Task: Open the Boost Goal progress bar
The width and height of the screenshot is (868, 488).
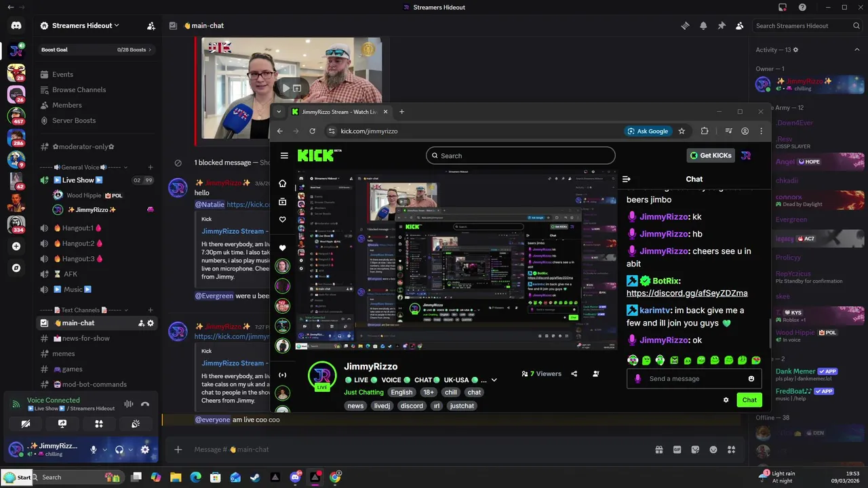Action: coord(96,49)
